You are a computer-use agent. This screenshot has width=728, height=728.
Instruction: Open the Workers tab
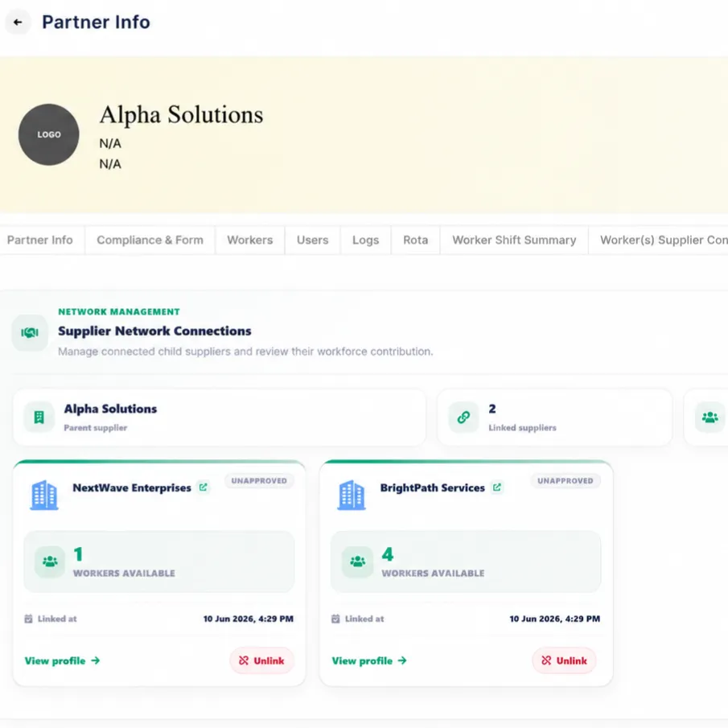tap(250, 240)
